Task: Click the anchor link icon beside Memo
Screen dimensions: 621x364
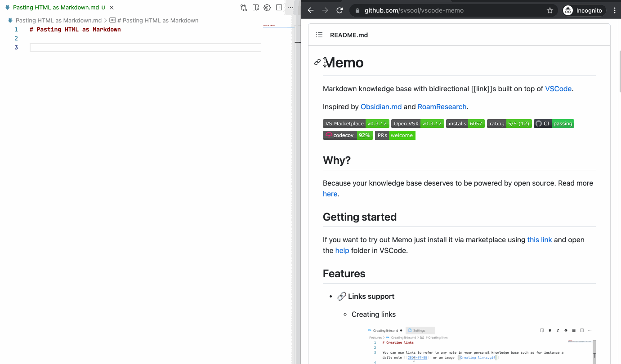Action: 317,62
